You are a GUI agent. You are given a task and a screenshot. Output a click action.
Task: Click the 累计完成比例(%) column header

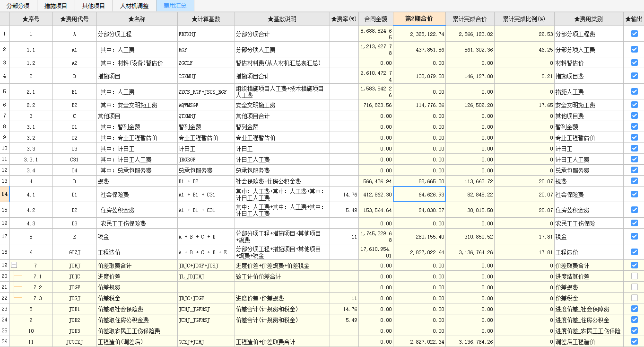[524, 19]
